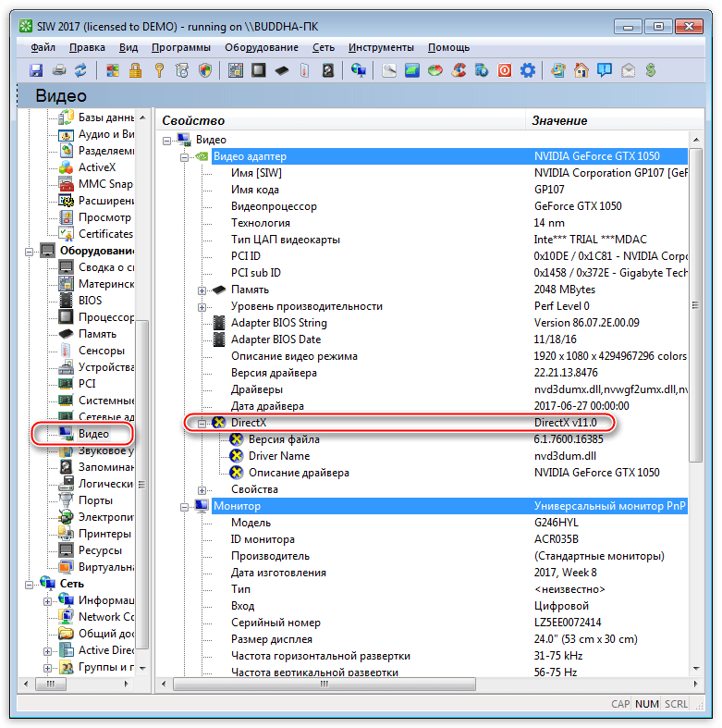
Task: Select Принтеры in the sidebar tree
Action: click(x=104, y=534)
